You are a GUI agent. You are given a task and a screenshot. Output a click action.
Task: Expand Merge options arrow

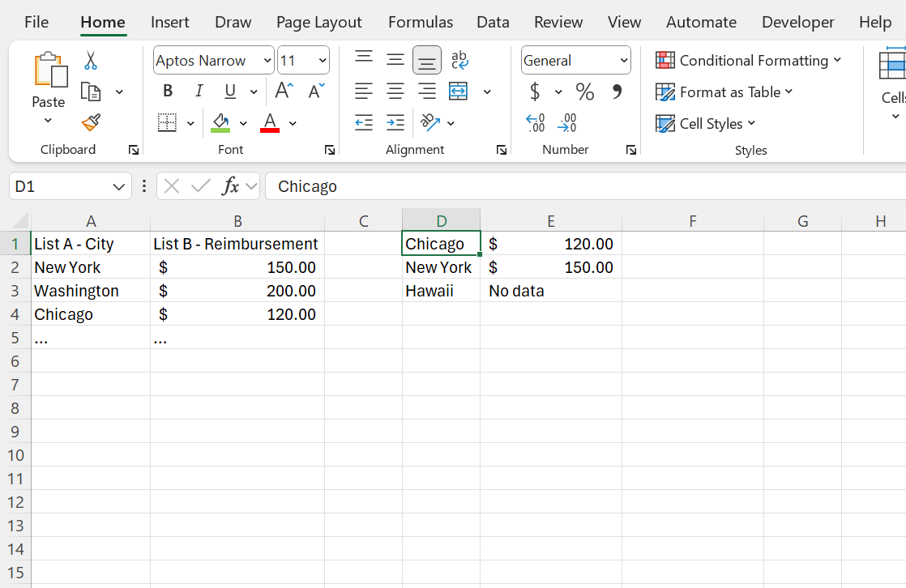pos(487,92)
